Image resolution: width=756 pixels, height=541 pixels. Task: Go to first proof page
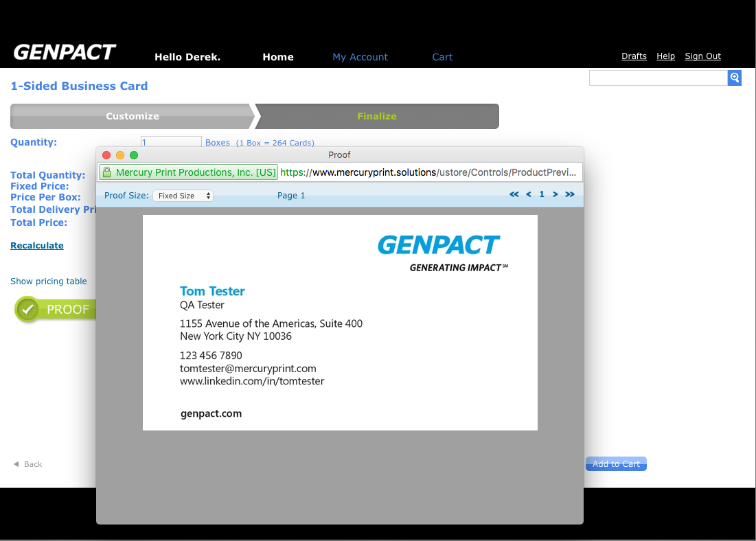tap(514, 195)
